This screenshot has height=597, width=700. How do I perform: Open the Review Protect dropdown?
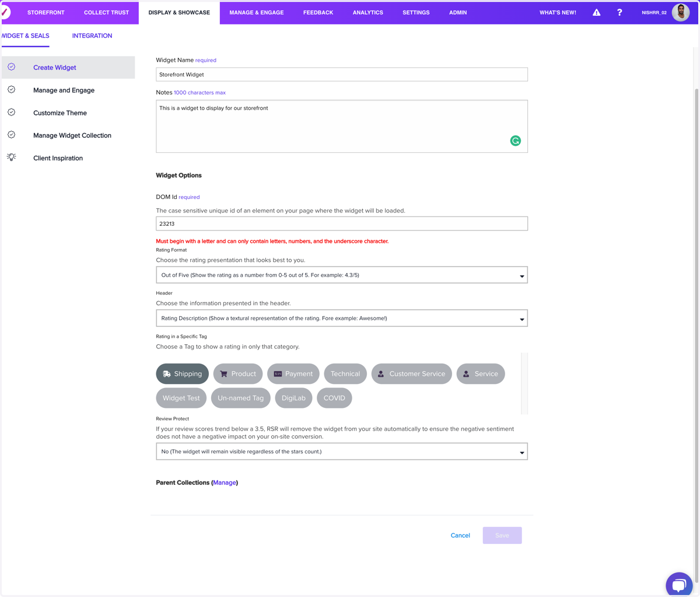tap(342, 452)
